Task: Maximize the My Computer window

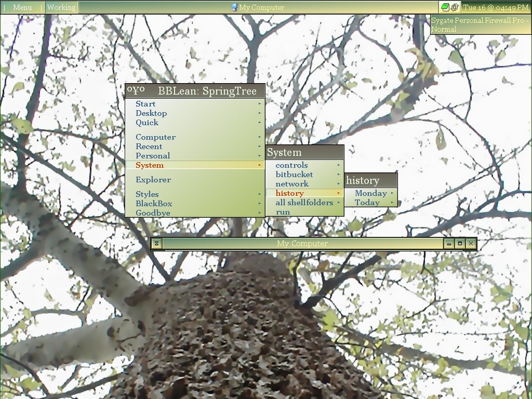Action: [x=460, y=243]
